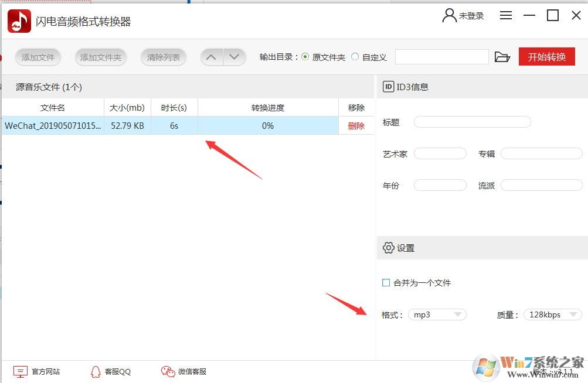Screen dimensions: 588x383
Task: Open the hamburger menu at top right
Action: tap(506, 15)
